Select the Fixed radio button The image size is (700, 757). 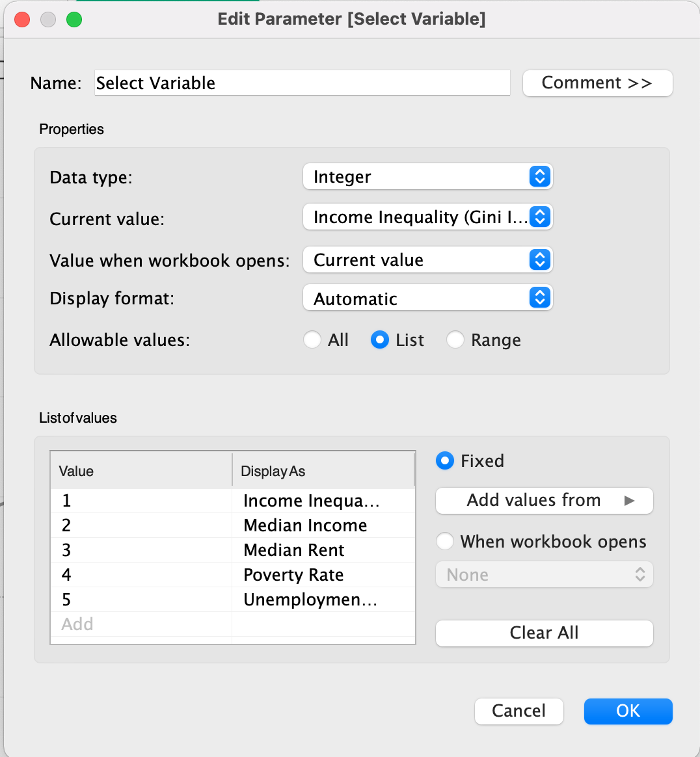[x=445, y=460]
